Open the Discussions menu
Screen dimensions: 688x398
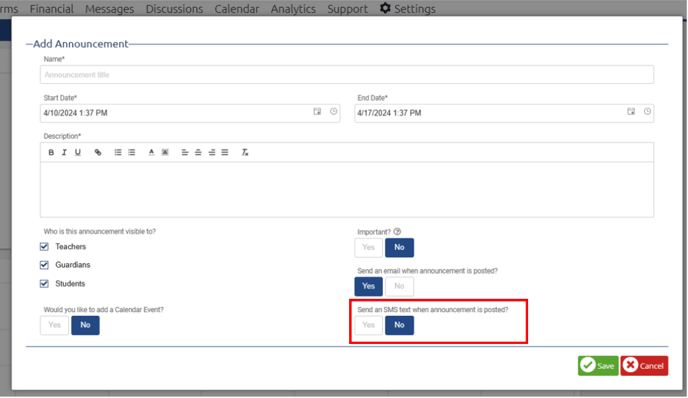pos(174,9)
